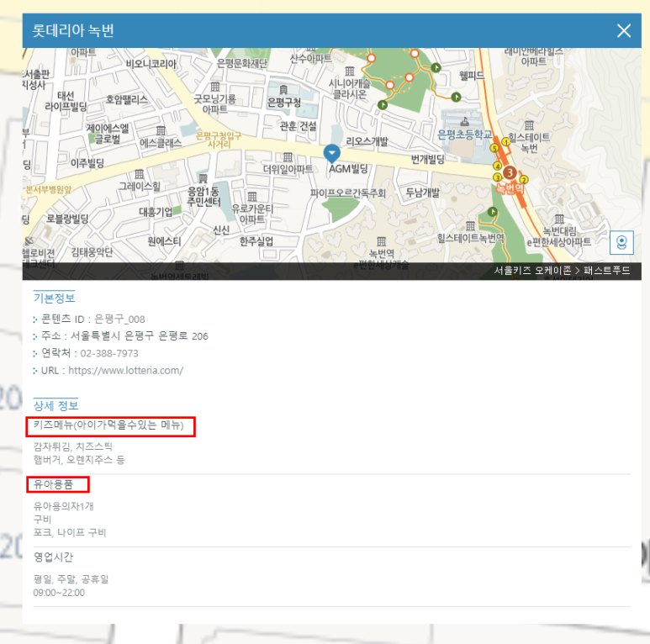Click the 비오니코리아 map label
Image resolution: width=650 pixels, height=644 pixels.
[151, 64]
